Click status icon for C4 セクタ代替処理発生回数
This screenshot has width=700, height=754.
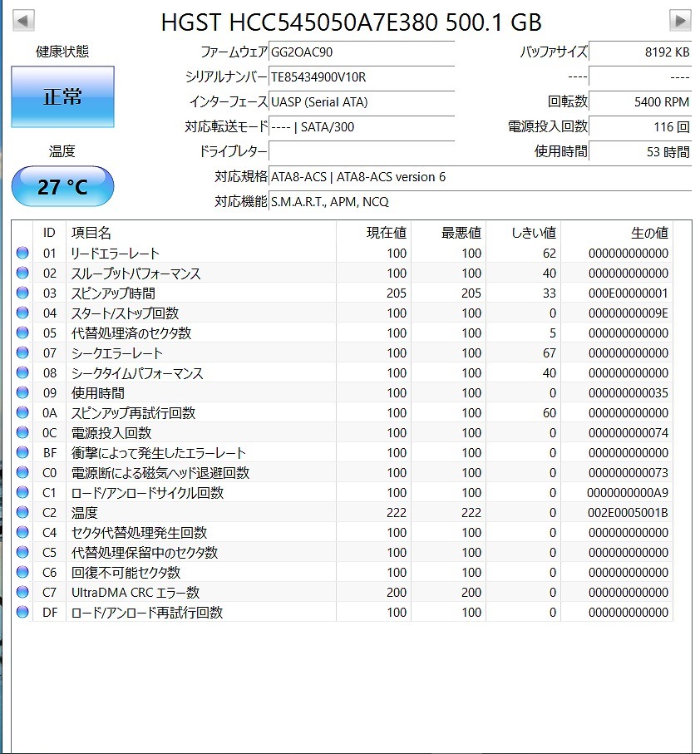pos(22,532)
